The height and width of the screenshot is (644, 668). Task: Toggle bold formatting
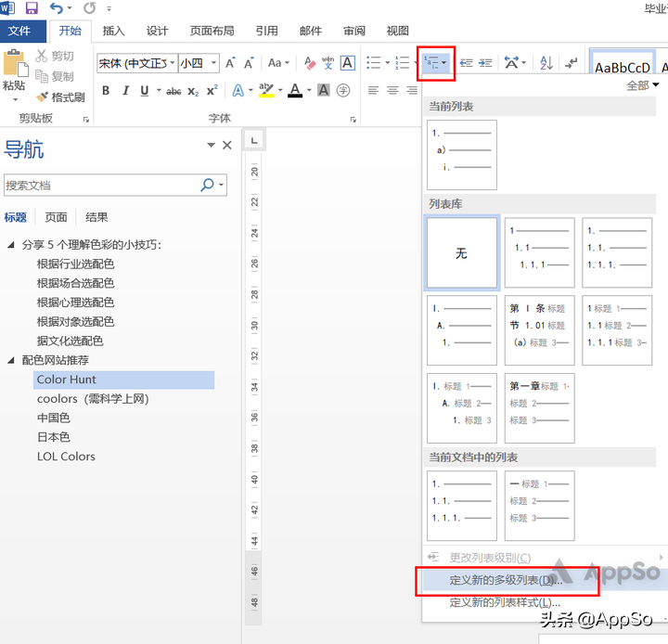[106, 90]
